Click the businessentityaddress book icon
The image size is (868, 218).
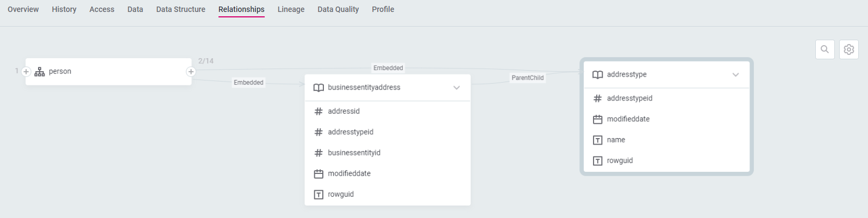coord(319,88)
